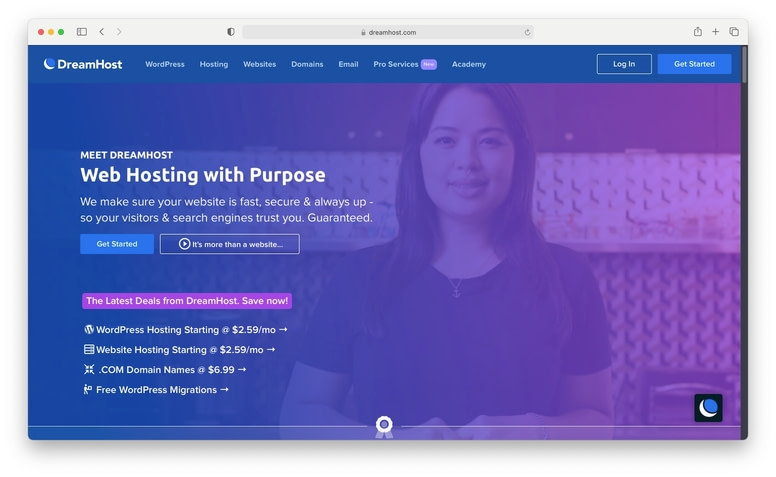Click the domain icon beside .COM Domain Names

pos(89,369)
